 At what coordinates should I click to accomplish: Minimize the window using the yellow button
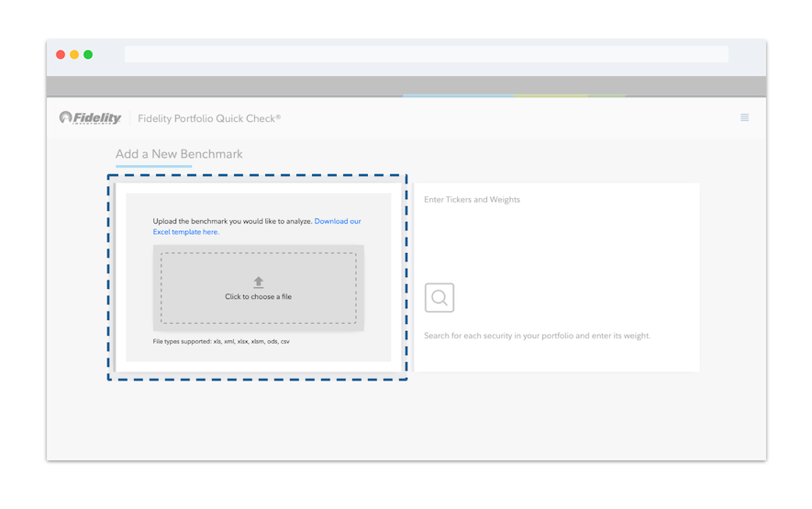(x=74, y=55)
